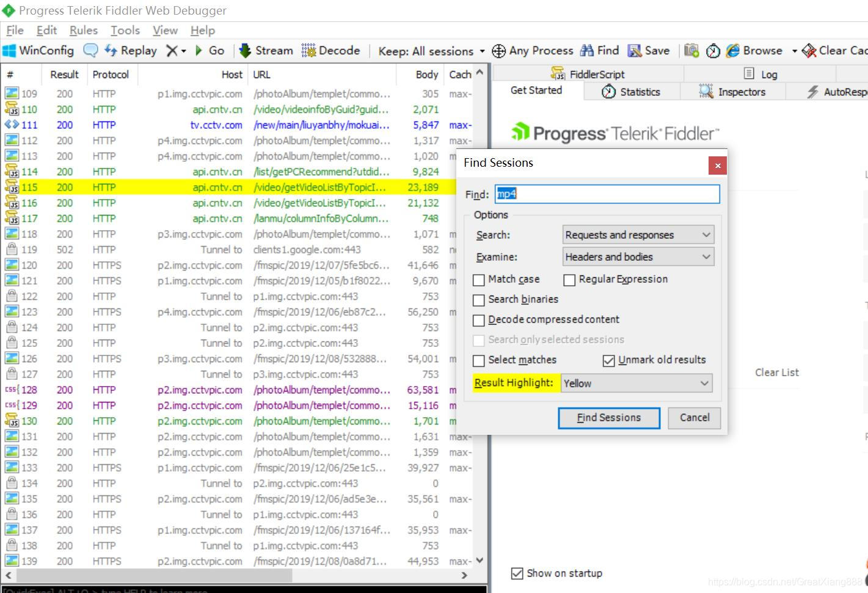Uncheck Unmark old results
Screen dimensions: 868x593
coord(608,360)
